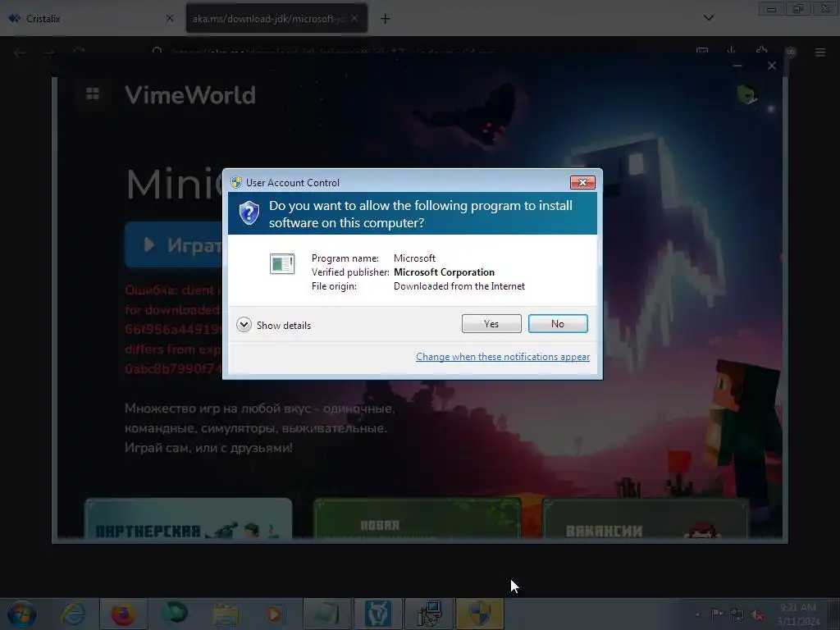Close the aka.ms/download-jdk tab
The height and width of the screenshot is (630, 840).
(x=354, y=18)
